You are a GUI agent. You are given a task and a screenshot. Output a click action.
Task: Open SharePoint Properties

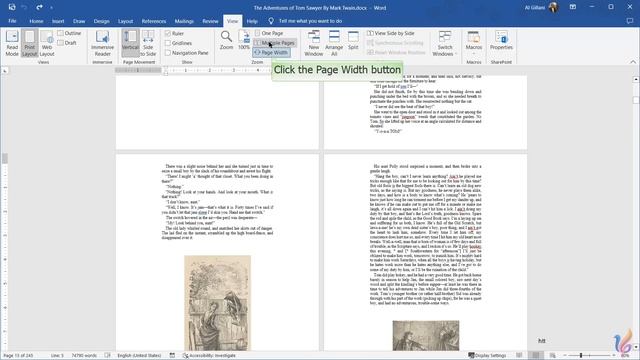(x=501, y=40)
